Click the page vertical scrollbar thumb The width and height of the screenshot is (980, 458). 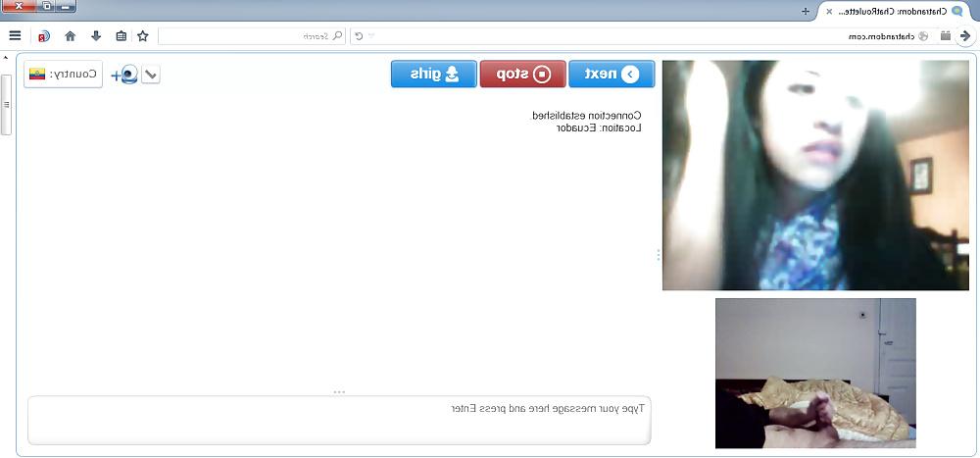(6, 105)
